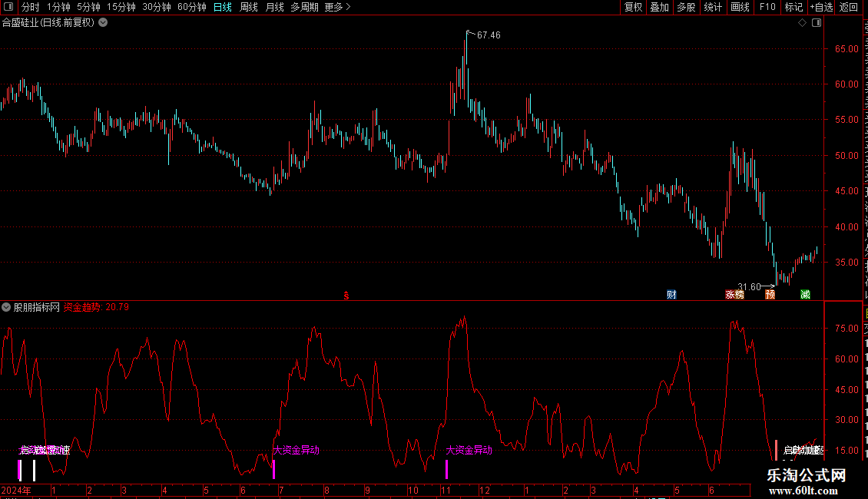Expand the 股朋指标网 indicator dropdown arrow
868x499 pixels.
pyautogui.click(x=6, y=307)
